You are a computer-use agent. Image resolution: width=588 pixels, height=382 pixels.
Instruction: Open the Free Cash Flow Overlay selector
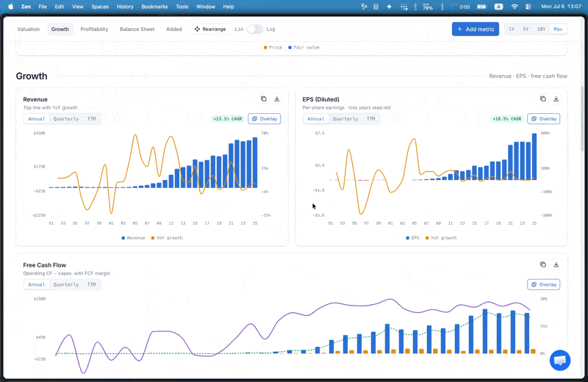point(544,284)
